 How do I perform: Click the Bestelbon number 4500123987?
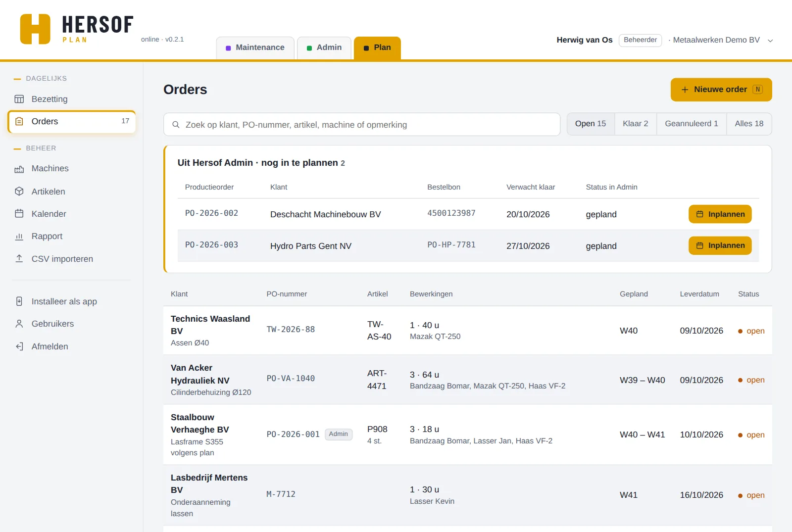click(451, 213)
